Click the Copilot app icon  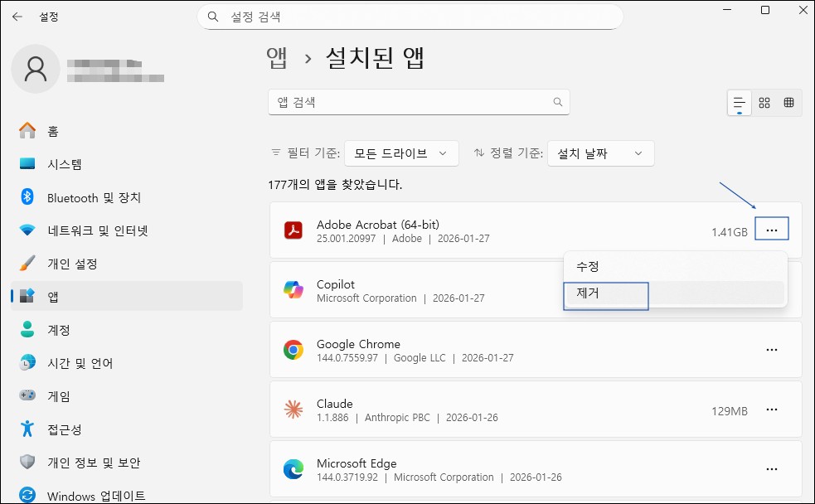tap(293, 291)
